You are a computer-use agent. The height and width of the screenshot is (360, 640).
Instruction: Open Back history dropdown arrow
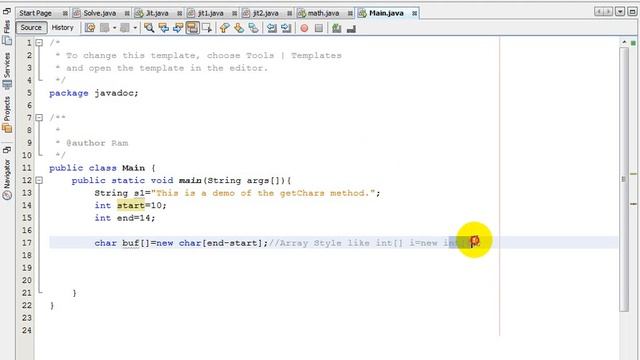(115, 28)
